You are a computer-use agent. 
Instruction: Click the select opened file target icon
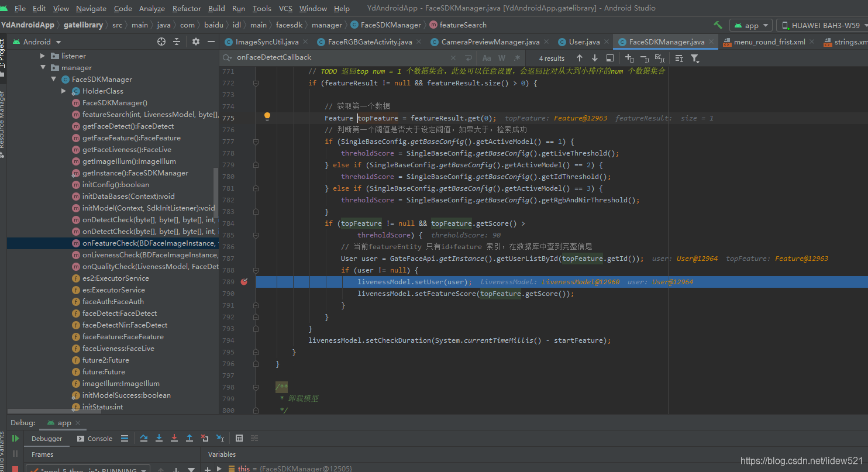161,42
